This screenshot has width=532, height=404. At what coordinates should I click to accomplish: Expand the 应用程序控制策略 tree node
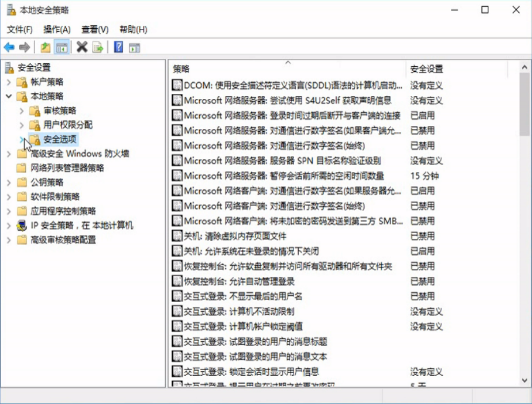(x=9, y=211)
